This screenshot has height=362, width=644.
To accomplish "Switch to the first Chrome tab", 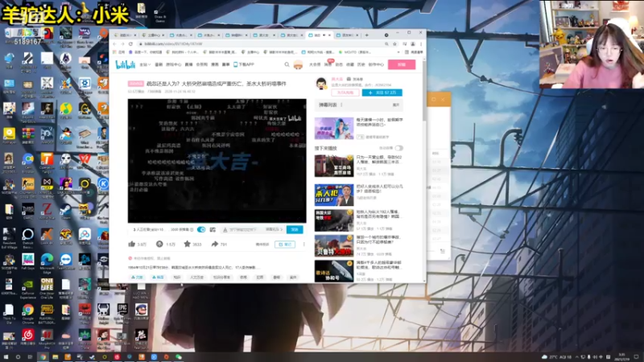I will 126,35.
